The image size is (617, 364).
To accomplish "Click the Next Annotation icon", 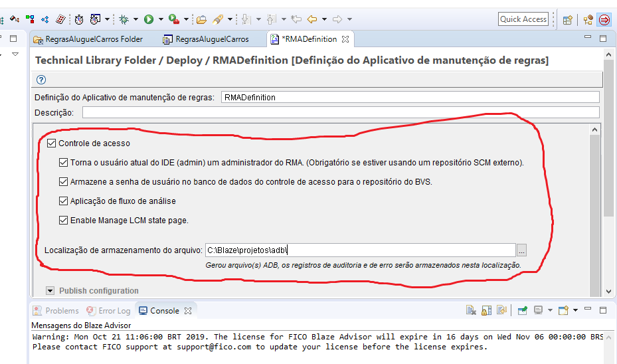I will 246,19.
